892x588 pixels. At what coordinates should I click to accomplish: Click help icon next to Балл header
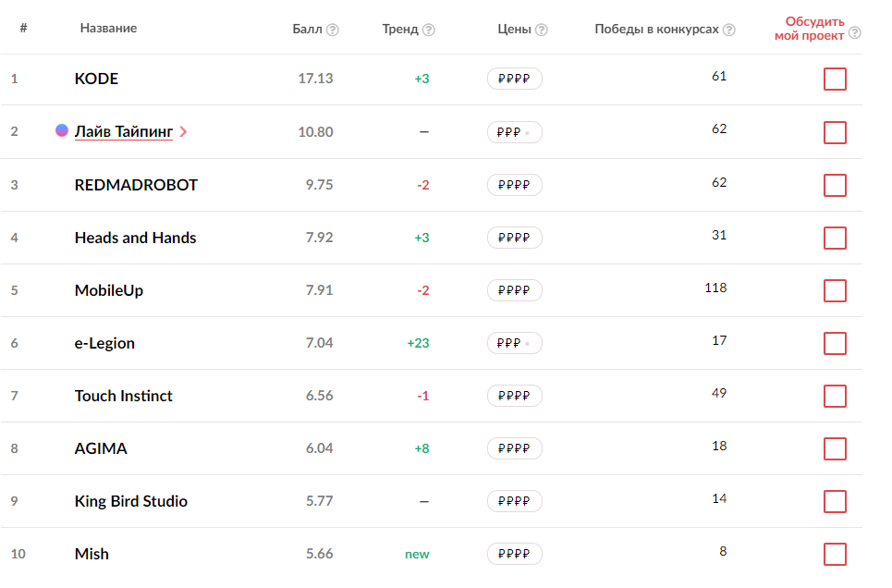point(333,30)
